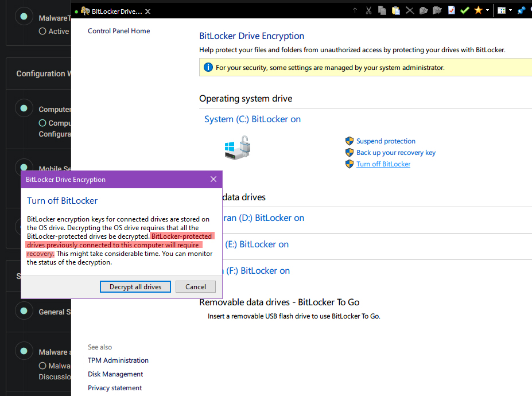
Task: Click the Paste clipboard icon
Action: [395, 10]
